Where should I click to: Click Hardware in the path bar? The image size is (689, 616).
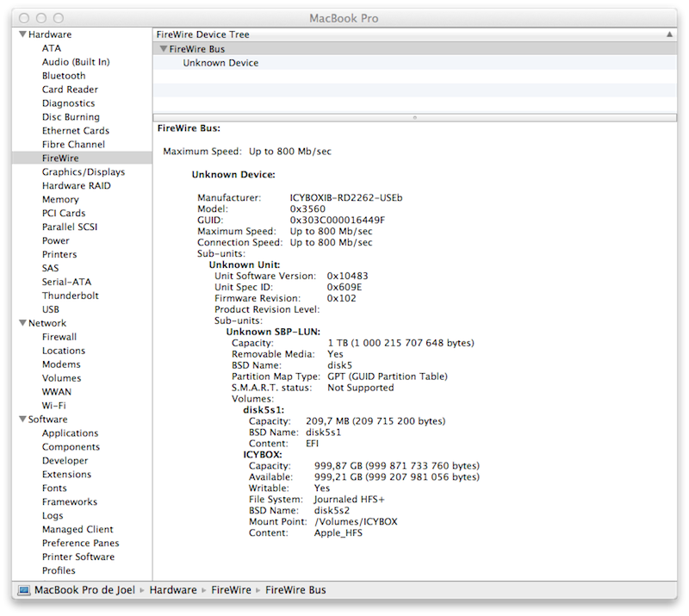173,589
